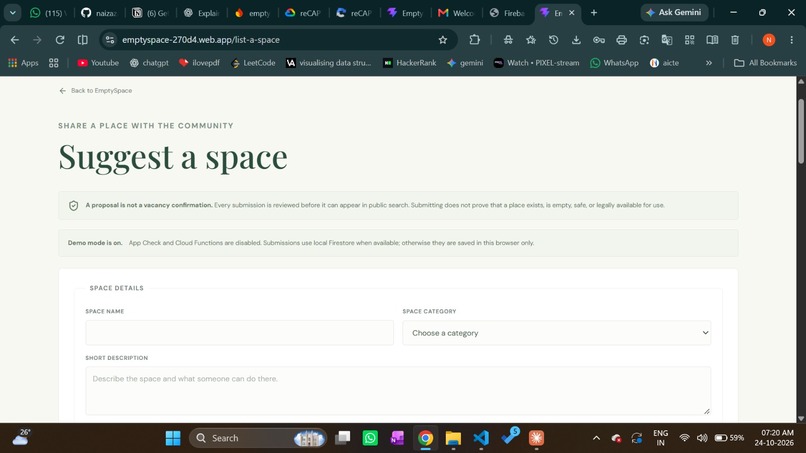Switch to the GitHub naiza tab
This screenshot has height=453, width=806.
click(x=99, y=13)
